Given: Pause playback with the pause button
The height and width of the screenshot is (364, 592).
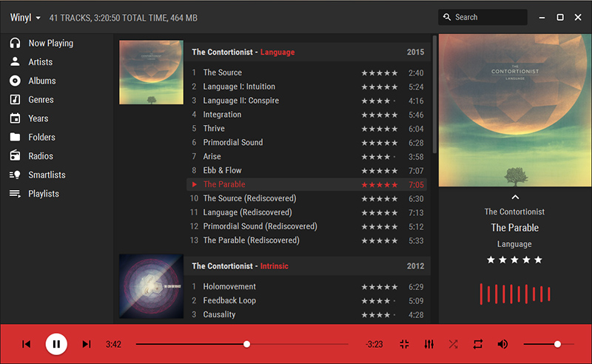Looking at the screenshot, I should 56,344.
